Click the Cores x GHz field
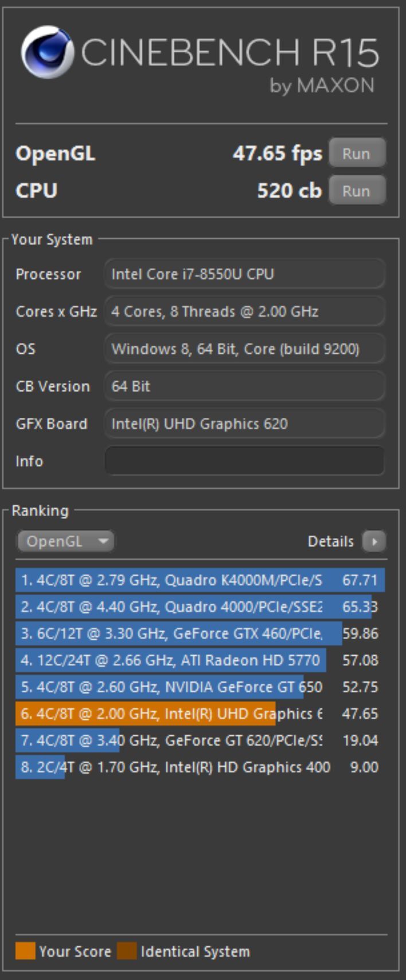Image resolution: width=406 pixels, height=980 pixels. [244, 311]
